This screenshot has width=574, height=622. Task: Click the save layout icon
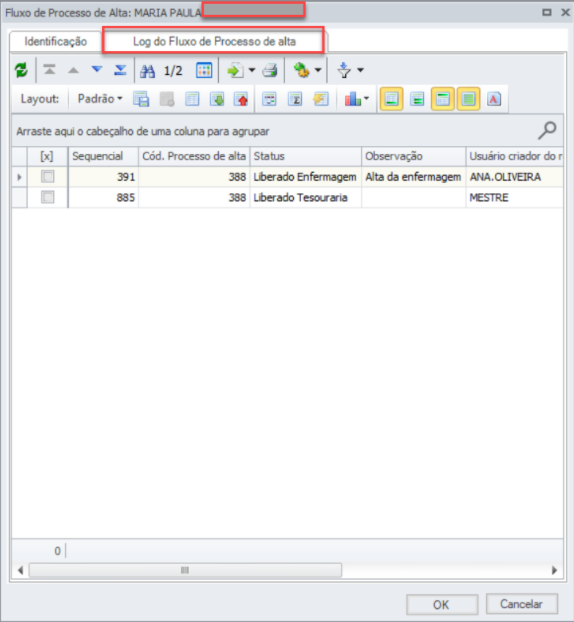click(x=141, y=99)
